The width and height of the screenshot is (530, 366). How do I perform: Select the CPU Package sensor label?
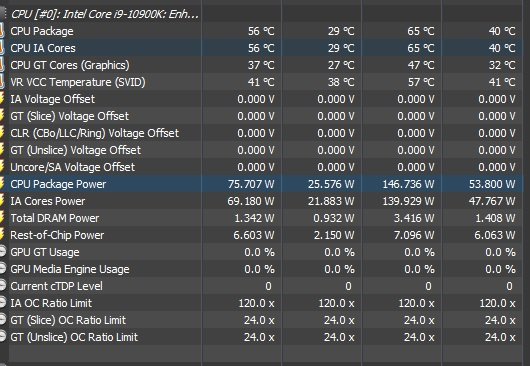click(42, 31)
